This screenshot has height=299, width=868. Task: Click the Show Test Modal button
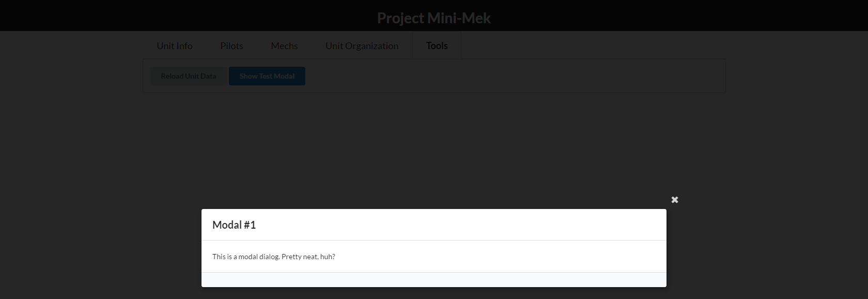(x=267, y=76)
